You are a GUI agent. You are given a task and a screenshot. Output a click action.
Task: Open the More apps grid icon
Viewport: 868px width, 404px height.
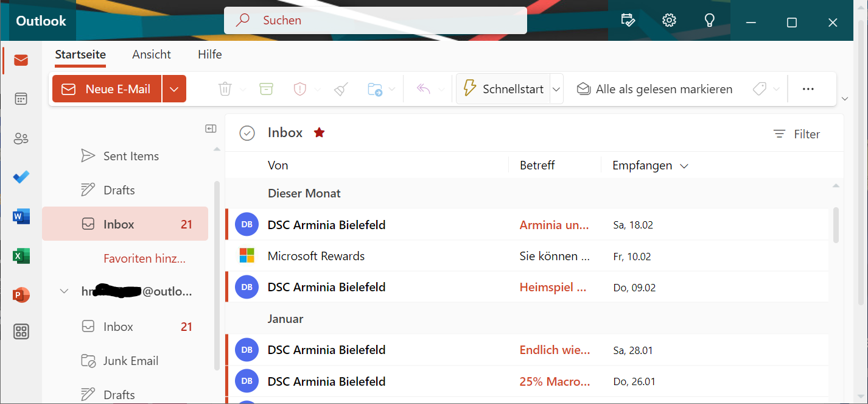[x=21, y=332]
